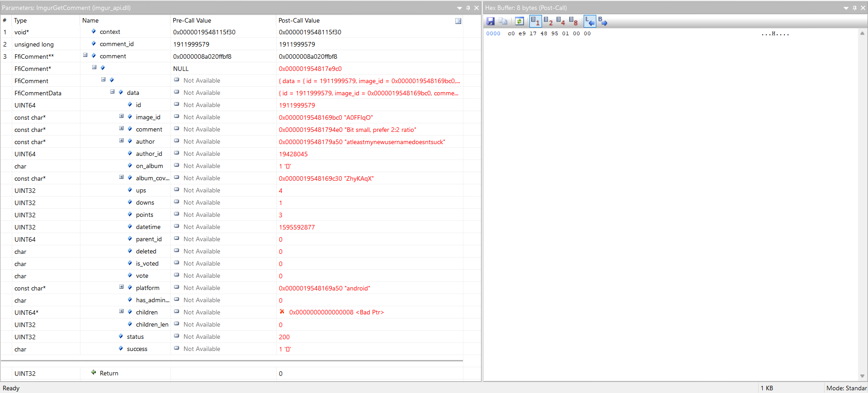Select the comment_id parameter row
The image size is (868, 393).
[231, 44]
